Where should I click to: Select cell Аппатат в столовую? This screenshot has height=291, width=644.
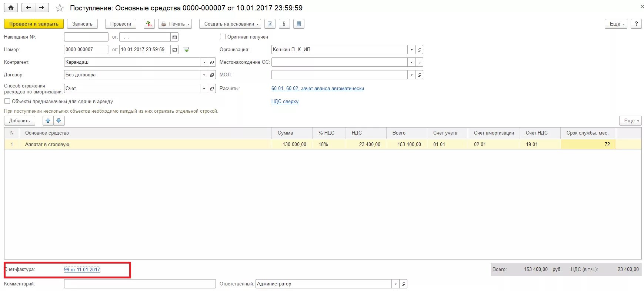[145, 145]
